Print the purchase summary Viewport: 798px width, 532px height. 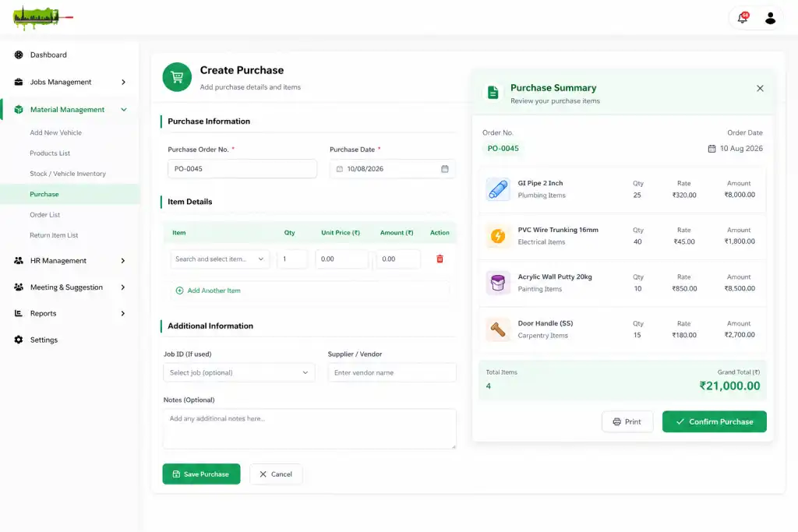click(x=627, y=421)
